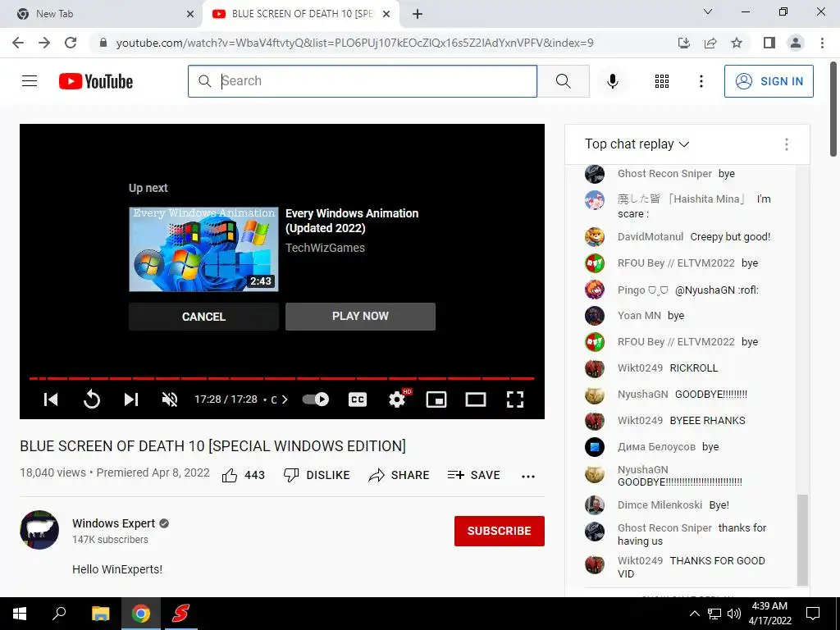This screenshot has height=630, width=840.
Task: Go forward in browser history
Action: click(x=44, y=43)
